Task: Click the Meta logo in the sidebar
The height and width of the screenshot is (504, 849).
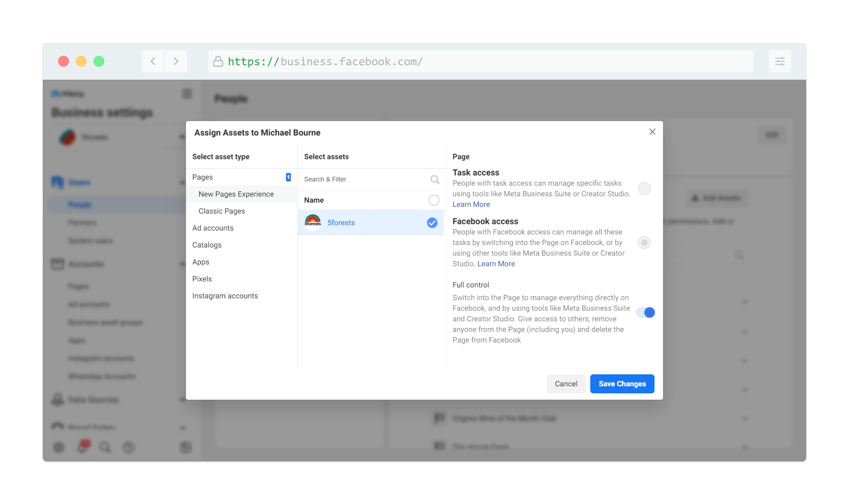Action: [68, 94]
